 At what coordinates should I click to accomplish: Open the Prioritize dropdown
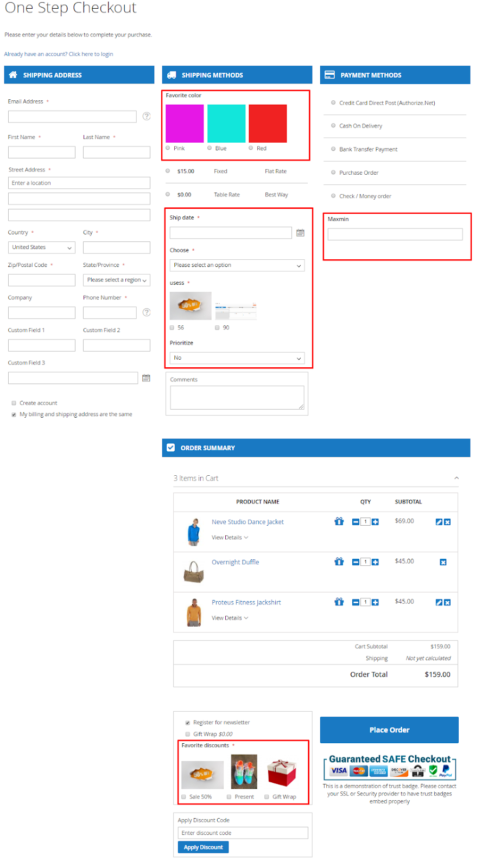click(237, 358)
